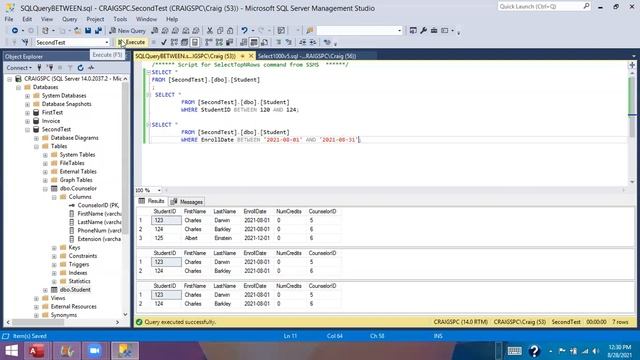The image size is (640, 360).
Task: Expand the Invoice database node
Action: [x=27, y=121]
